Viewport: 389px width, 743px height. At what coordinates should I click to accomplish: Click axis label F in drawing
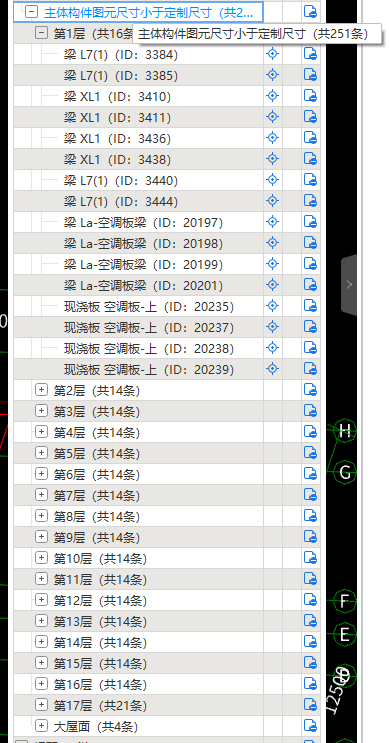[x=345, y=601]
